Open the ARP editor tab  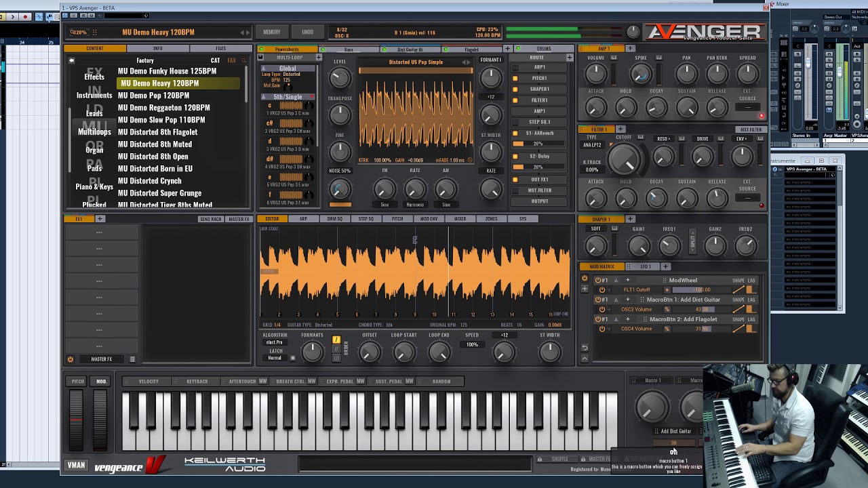pyautogui.click(x=303, y=219)
